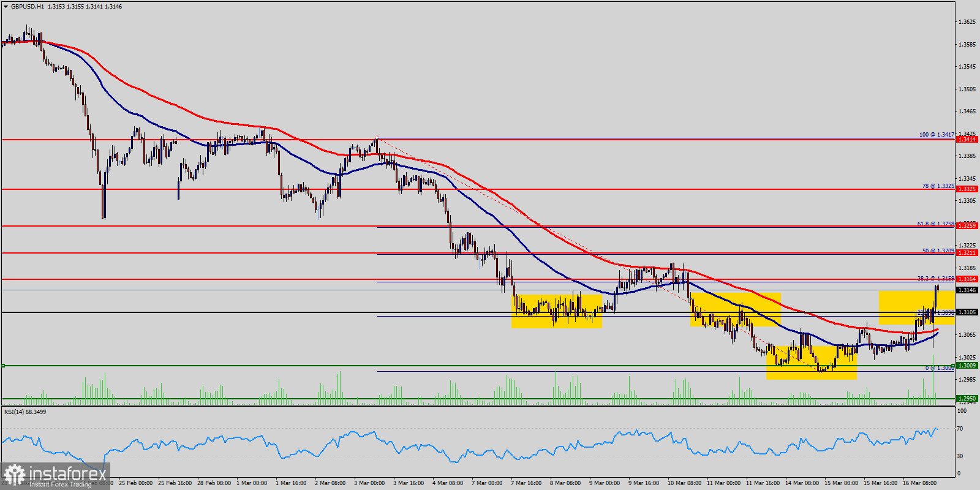Click the red 1.3325 price tag
The image size is (980, 490).
[967, 189]
